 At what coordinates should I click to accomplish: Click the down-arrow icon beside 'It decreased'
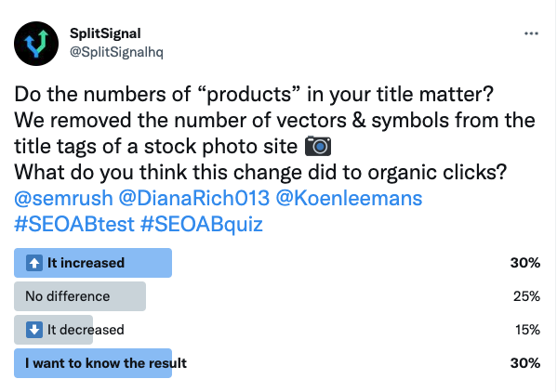(34, 330)
